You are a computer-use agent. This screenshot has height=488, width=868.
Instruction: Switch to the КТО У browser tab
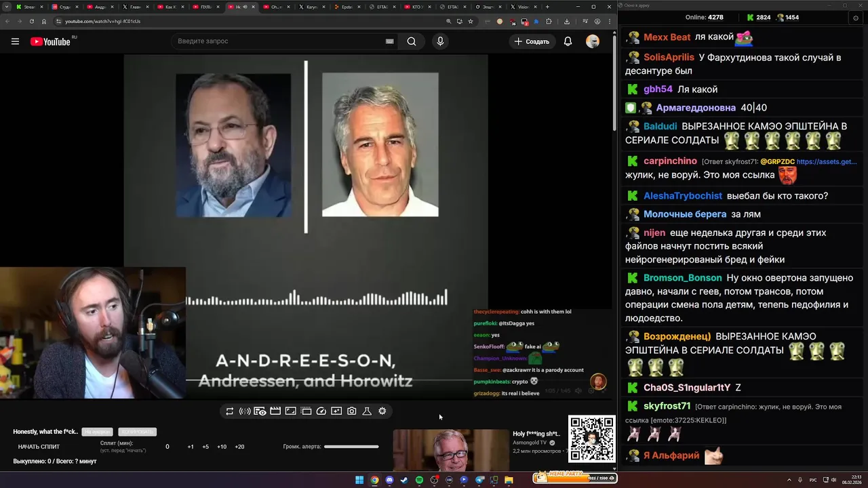click(417, 7)
